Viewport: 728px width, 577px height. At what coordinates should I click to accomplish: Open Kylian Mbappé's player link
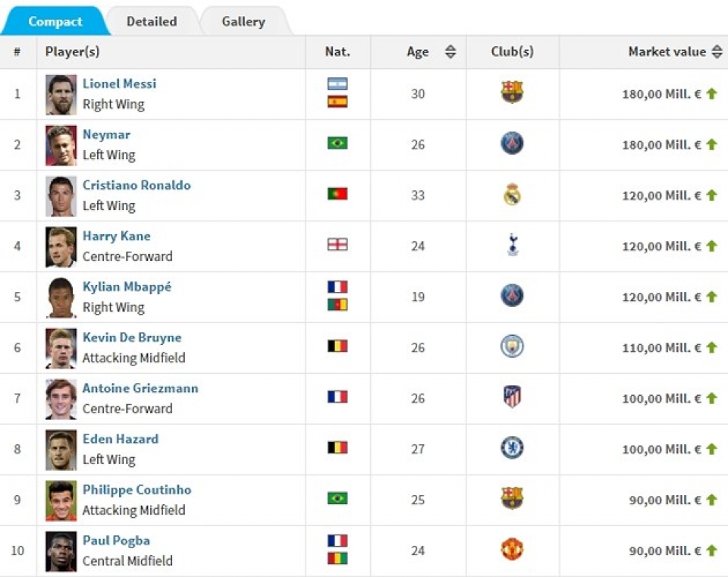(x=127, y=287)
